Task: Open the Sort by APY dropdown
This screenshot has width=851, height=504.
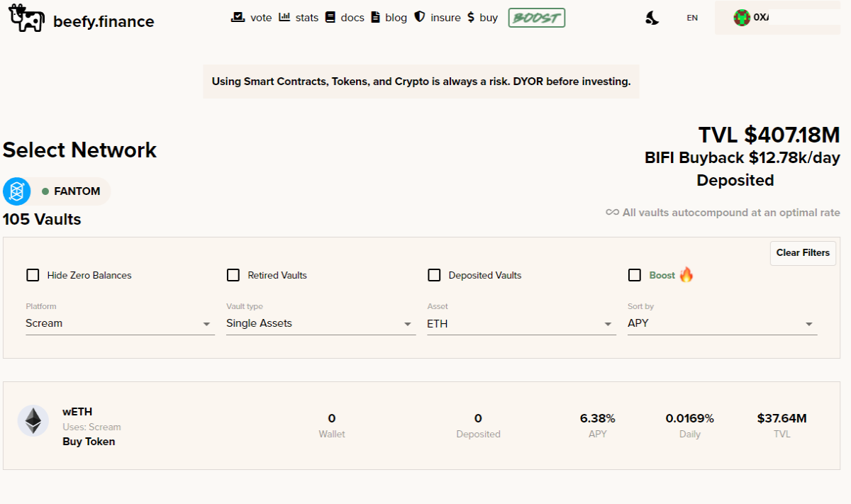Action: click(722, 323)
